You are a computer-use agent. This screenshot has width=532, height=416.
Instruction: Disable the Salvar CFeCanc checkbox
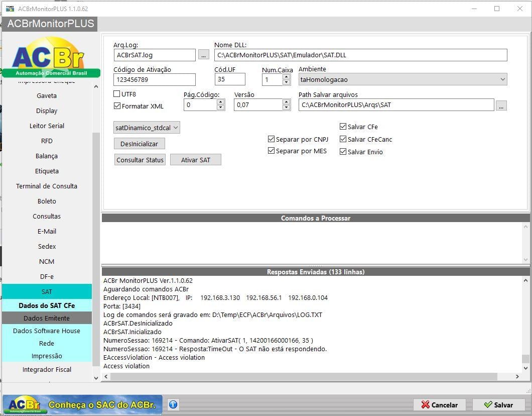click(343, 139)
